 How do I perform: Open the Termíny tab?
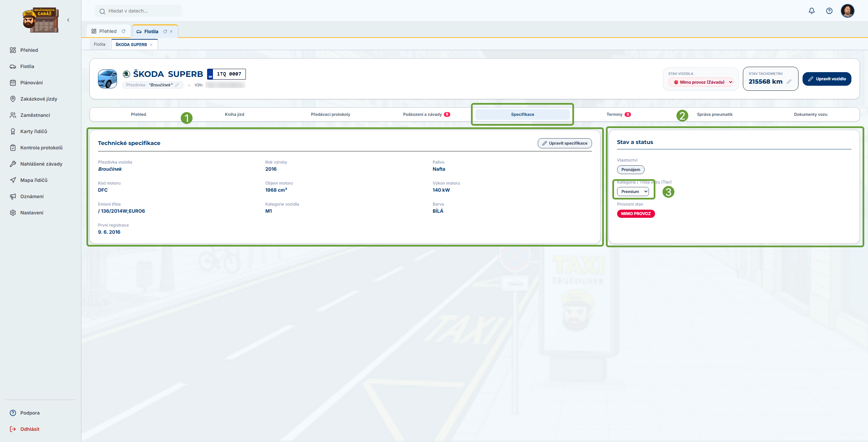pos(618,114)
